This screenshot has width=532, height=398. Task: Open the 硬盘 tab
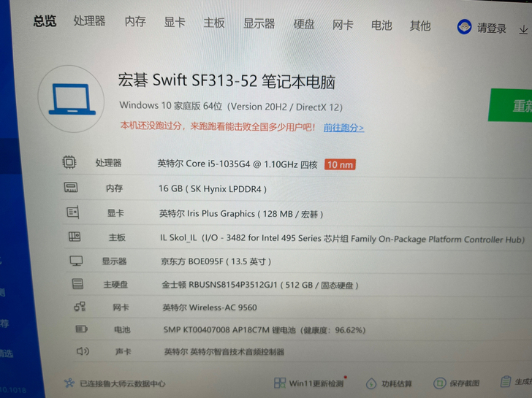pos(304,24)
